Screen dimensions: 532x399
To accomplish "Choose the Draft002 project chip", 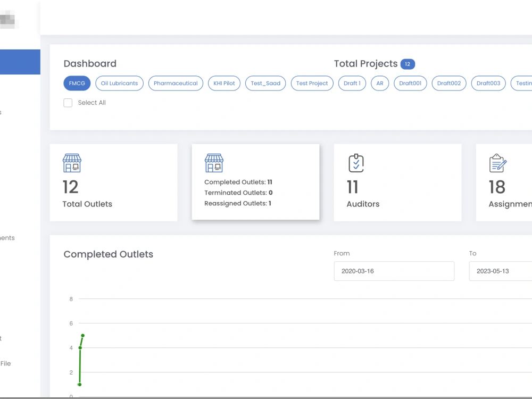I will pyautogui.click(x=449, y=83).
